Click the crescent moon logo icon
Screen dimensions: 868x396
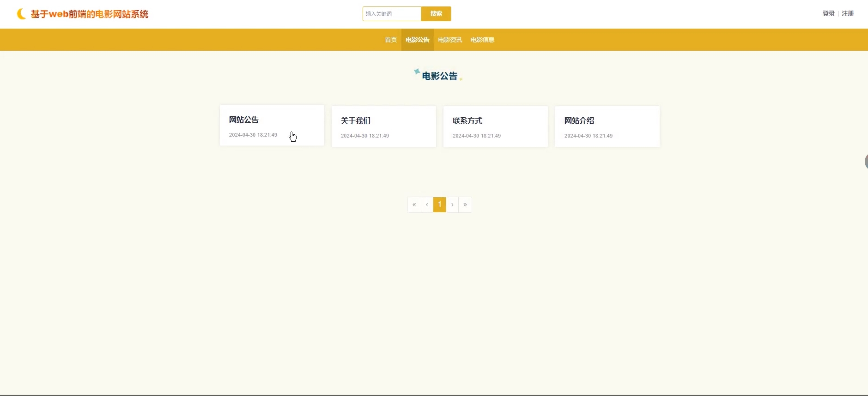(21, 14)
